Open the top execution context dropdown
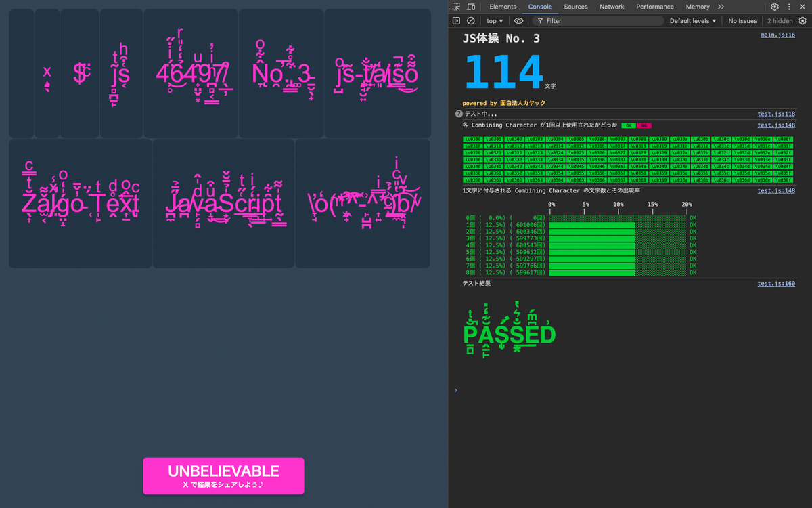 click(495, 20)
